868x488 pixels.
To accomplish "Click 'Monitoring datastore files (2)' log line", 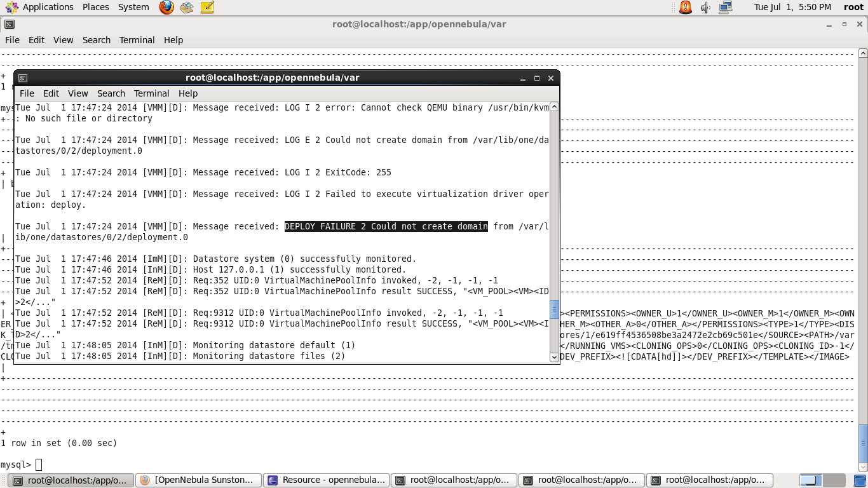I will [180, 356].
